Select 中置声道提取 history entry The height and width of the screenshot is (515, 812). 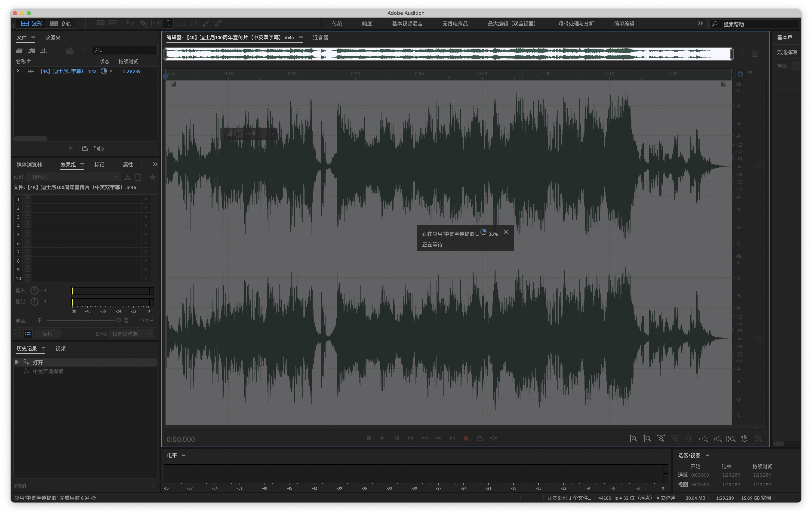(85, 371)
